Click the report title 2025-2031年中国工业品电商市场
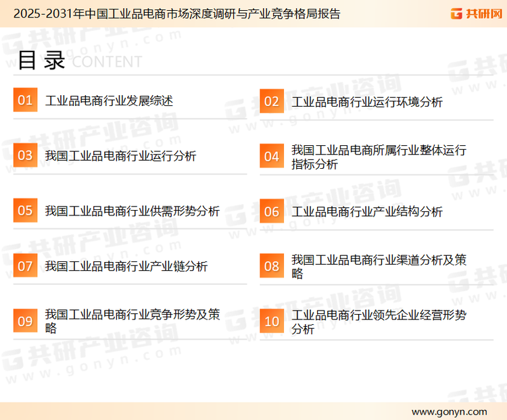Screen dimensions: 507x420 (177, 14)
